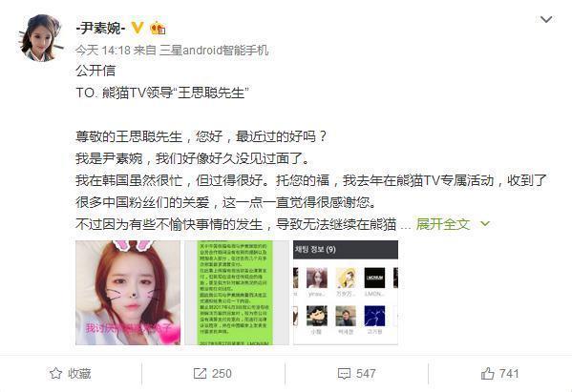Screen dimensions: 572x392
Task: Click the repost share icon
Action: click(x=200, y=374)
